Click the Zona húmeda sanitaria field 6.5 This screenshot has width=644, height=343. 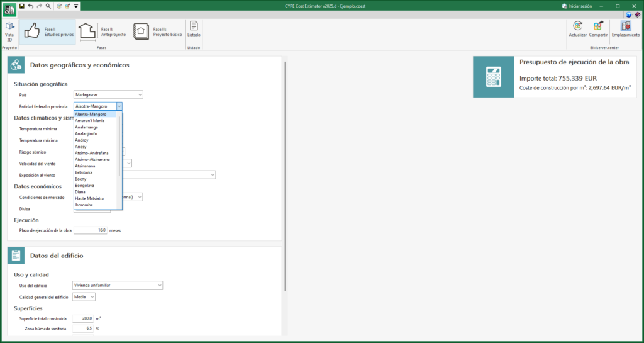pos(83,329)
